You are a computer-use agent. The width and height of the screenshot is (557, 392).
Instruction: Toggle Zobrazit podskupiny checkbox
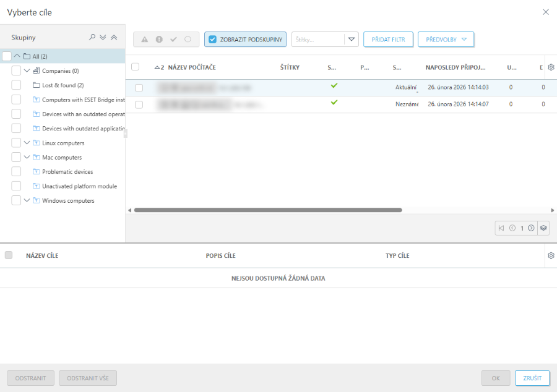coord(212,40)
